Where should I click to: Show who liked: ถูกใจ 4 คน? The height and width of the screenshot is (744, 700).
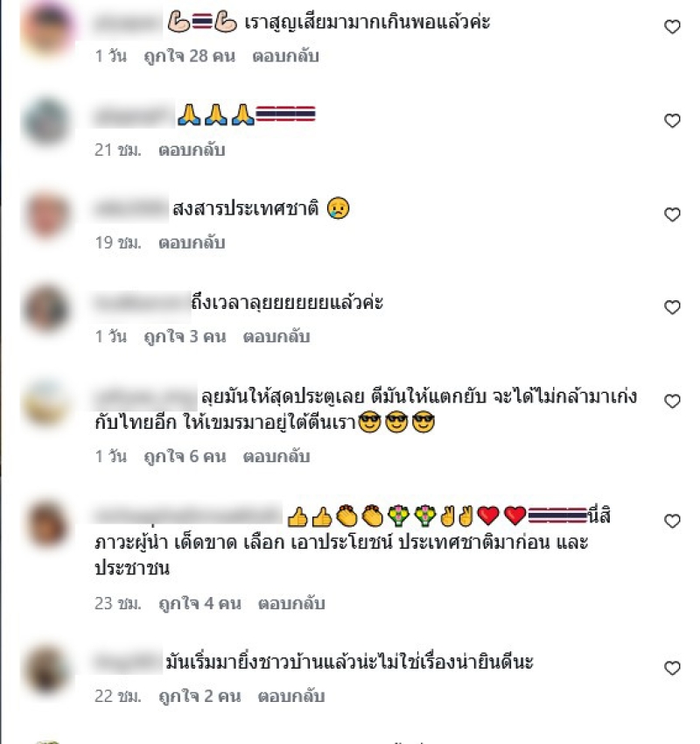(199, 604)
